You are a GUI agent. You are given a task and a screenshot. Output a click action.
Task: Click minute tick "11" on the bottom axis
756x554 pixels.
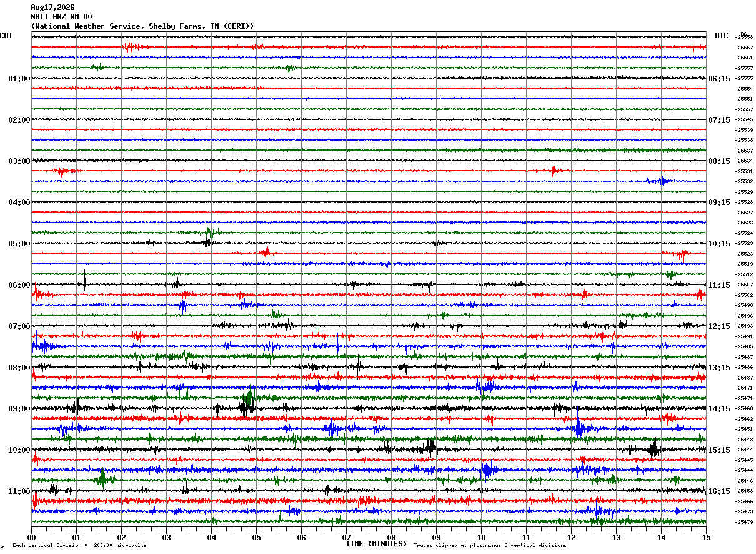point(526,537)
